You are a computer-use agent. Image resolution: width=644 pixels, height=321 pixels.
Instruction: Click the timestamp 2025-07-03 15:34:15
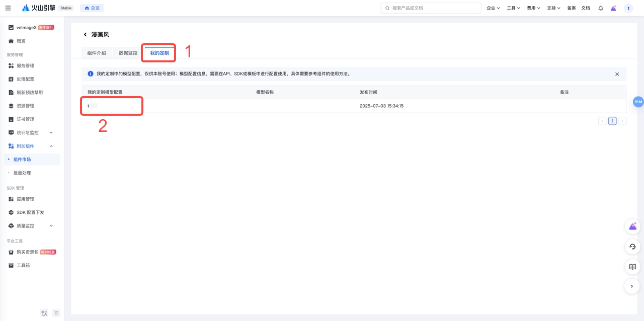click(382, 106)
